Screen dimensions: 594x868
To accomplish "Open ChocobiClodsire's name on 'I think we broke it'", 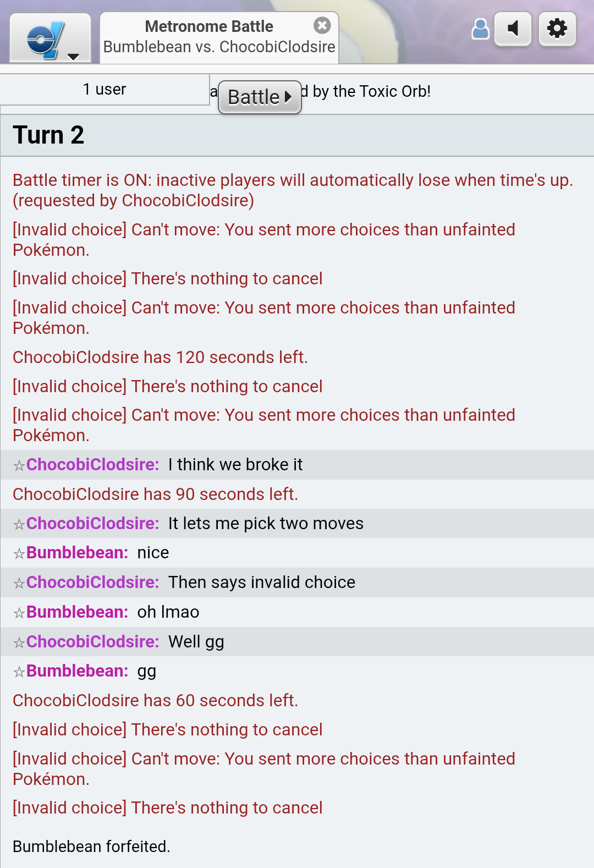I will [x=93, y=465].
